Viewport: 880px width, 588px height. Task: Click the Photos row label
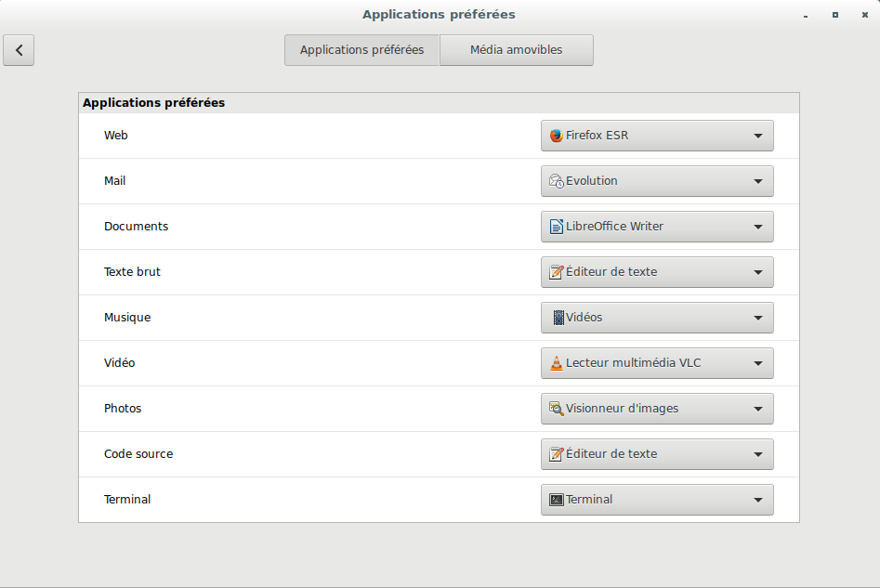[x=123, y=409]
